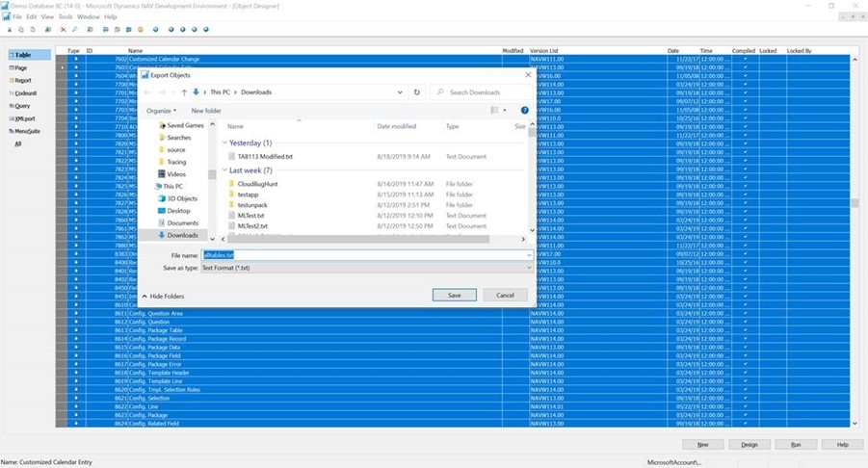Click Compiled checkmark for Config. Template Header
The width and height of the screenshot is (868, 468).
tap(745, 373)
